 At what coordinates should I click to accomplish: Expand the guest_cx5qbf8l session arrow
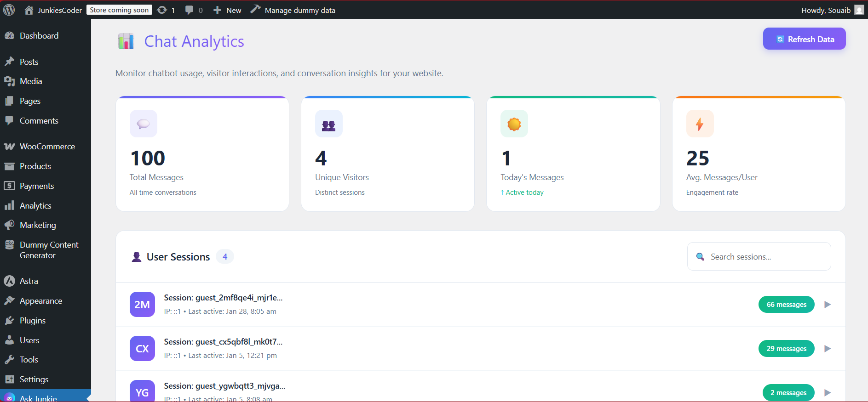click(x=828, y=349)
